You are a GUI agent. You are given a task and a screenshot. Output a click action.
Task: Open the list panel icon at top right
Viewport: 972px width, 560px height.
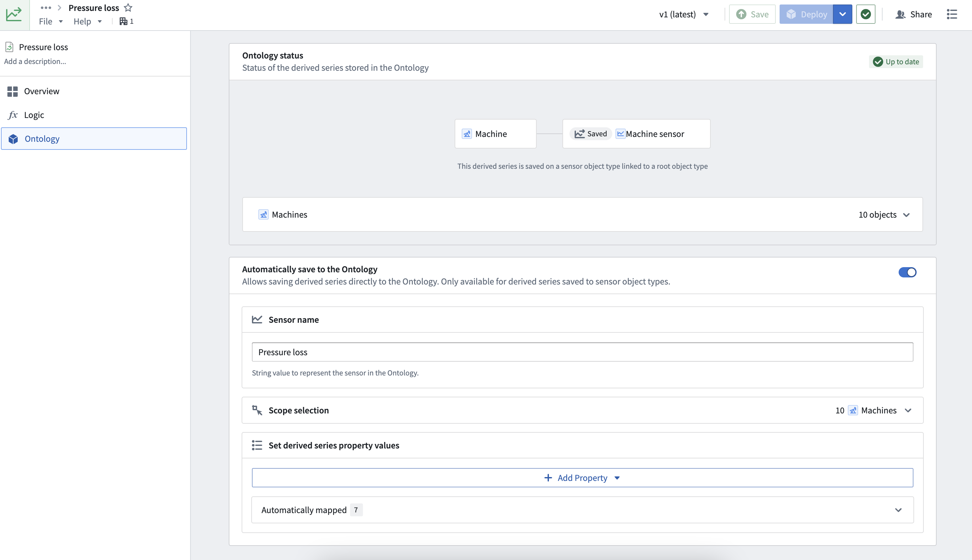[952, 14]
